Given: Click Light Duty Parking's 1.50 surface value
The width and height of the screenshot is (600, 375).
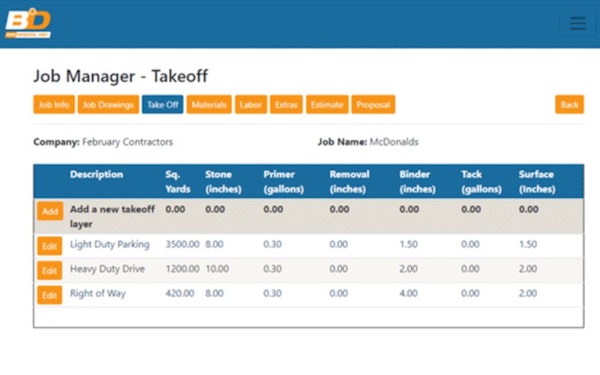Looking at the screenshot, I should tap(528, 244).
